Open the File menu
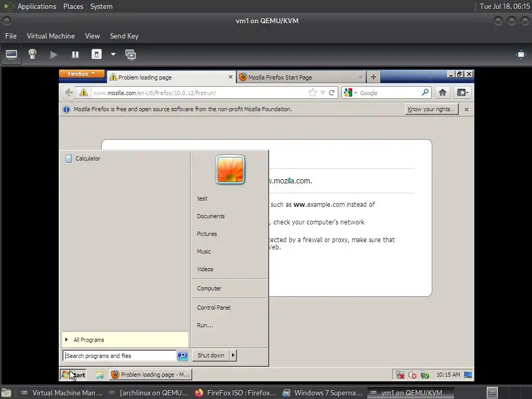 coord(11,36)
